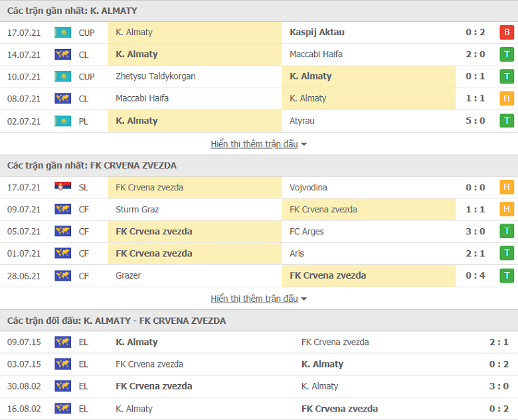Open Vojvodina team link
Screen dimensions: 518x420
[x=308, y=187]
